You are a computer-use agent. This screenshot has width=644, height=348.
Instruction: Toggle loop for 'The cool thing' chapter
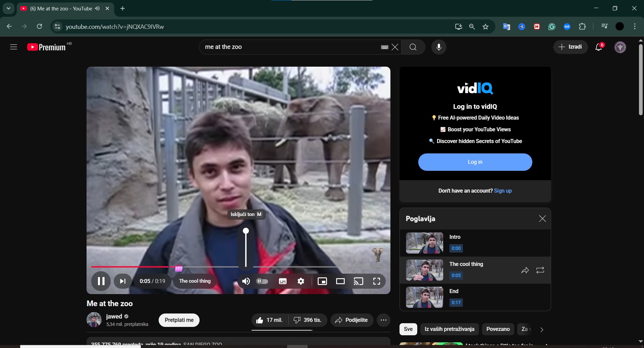(540, 270)
